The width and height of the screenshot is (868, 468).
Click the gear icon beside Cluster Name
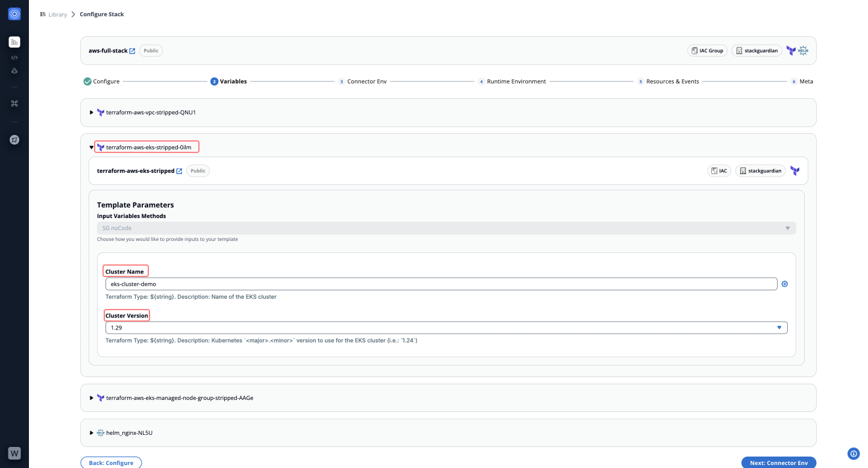coord(785,284)
